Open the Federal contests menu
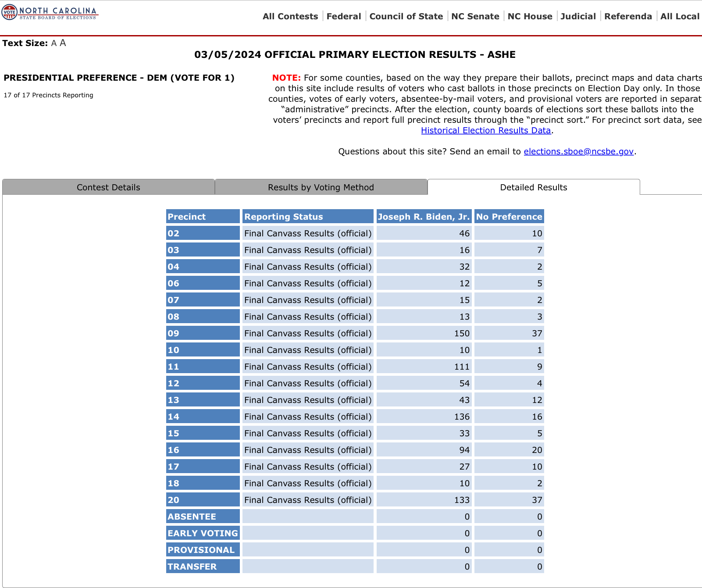The width and height of the screenshot is (702, 588). coord(344,16)
